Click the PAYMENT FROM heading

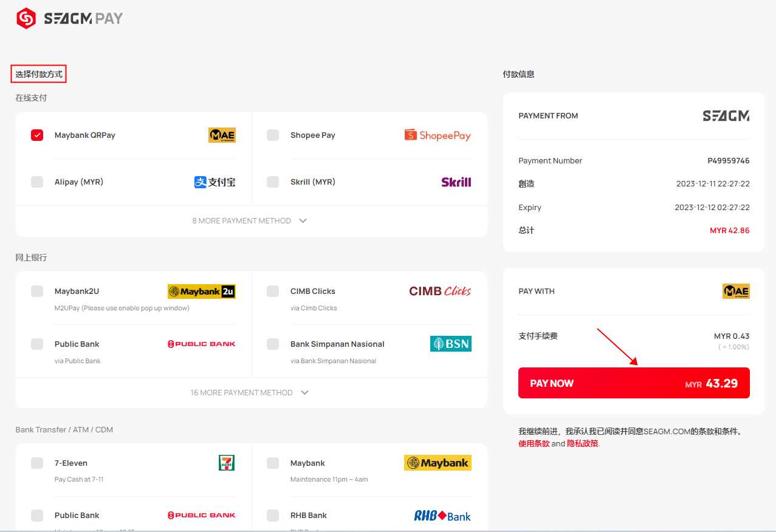click(548, 116)
